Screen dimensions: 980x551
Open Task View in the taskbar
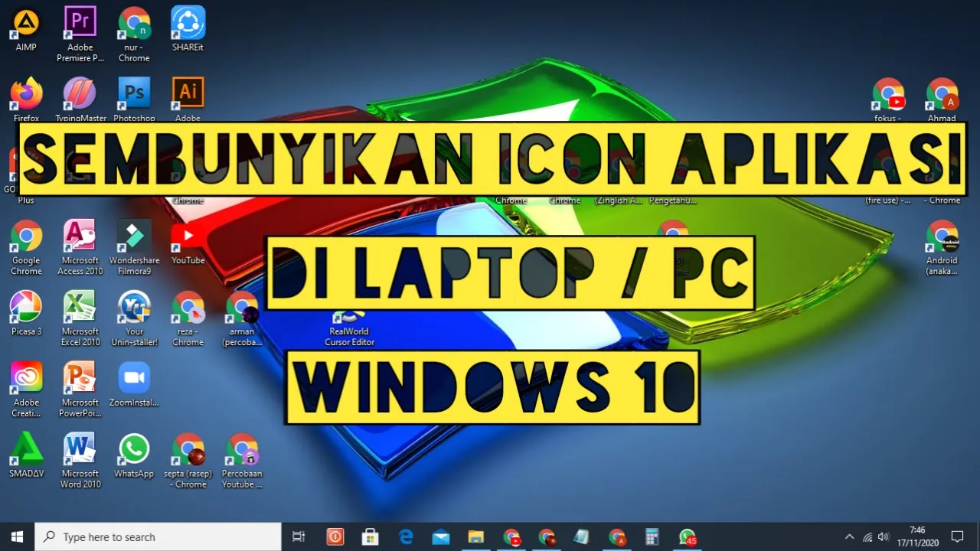tap(299, 537)
